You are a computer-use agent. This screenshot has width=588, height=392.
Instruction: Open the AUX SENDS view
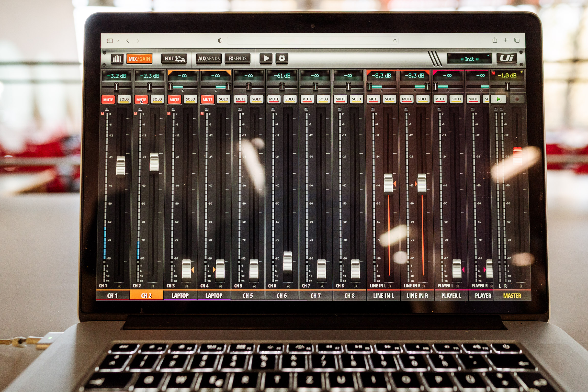[x=209, y=59]
